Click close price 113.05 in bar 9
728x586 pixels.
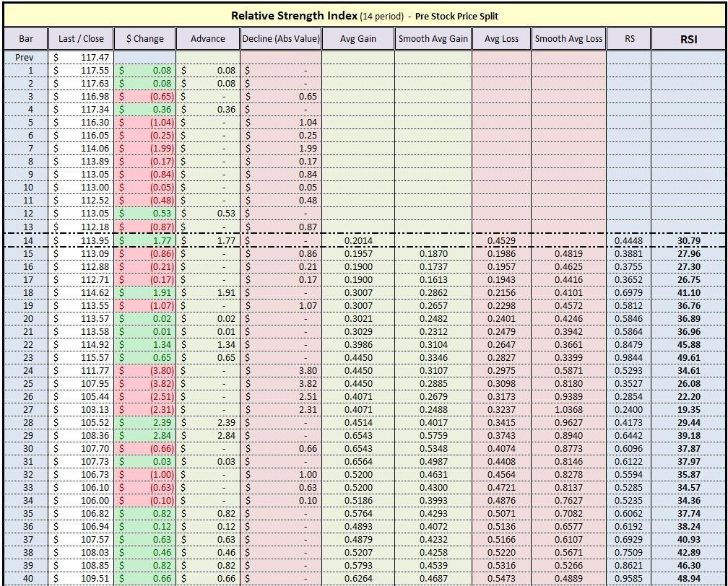(x=81, y=175)
